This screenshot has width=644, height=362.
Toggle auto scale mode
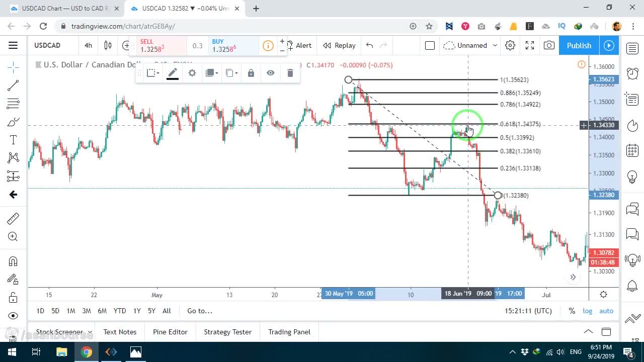pos(606,311)
